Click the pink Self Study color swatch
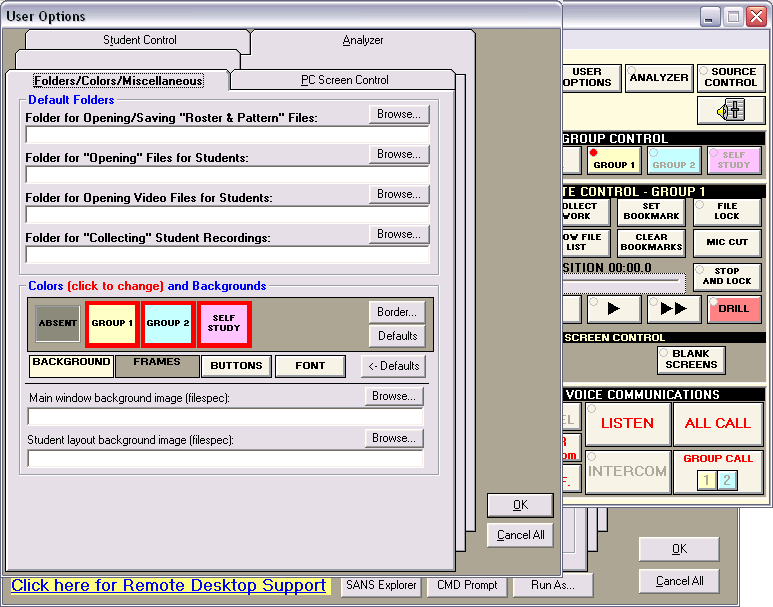The height and width of the screenshot is (607, 773). [x=224, y=323]
